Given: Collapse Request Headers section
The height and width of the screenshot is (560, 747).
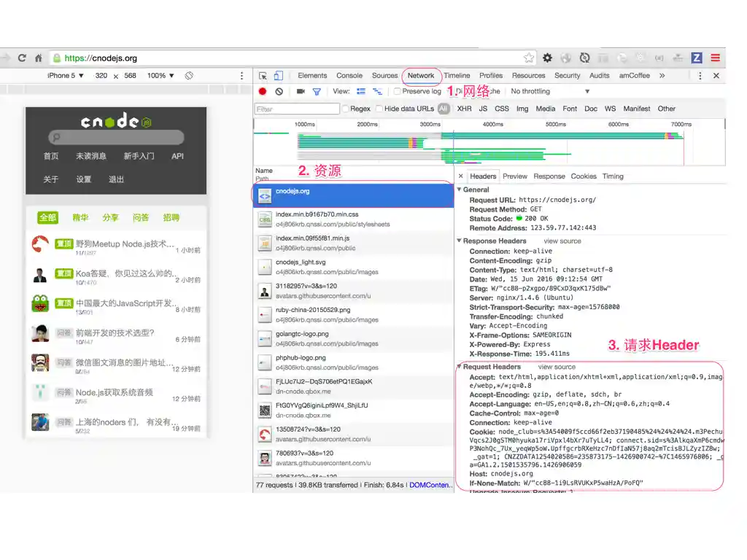Looking at the screenshot, I should click(460, 367).
